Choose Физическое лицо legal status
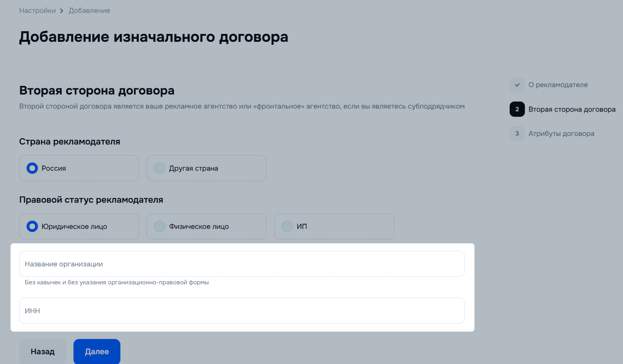The image size is (623, 364). pyautogui.click(x=206, y=227)
